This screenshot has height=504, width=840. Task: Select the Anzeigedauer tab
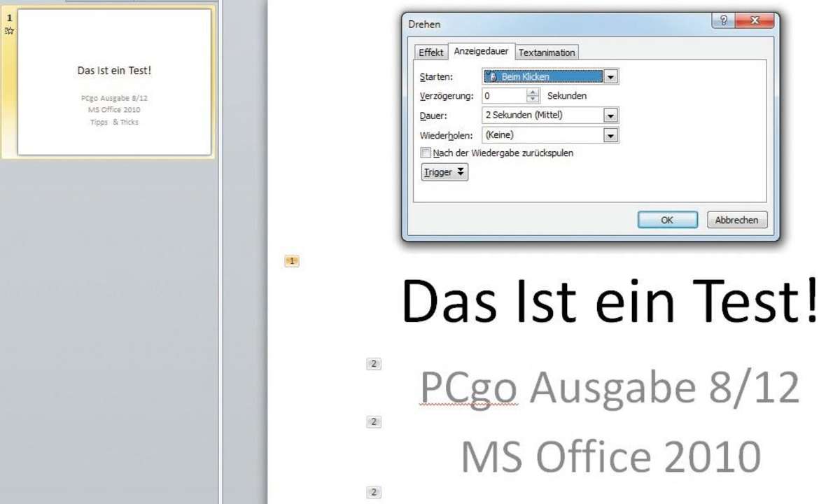pyautogui.click(x=481, y=51)
